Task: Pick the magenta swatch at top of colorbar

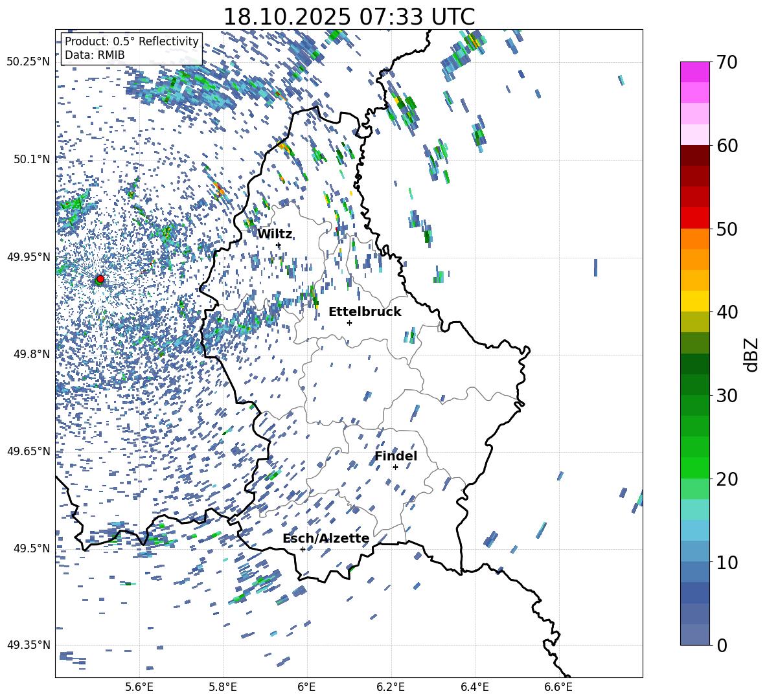Action: click(695, 72)
